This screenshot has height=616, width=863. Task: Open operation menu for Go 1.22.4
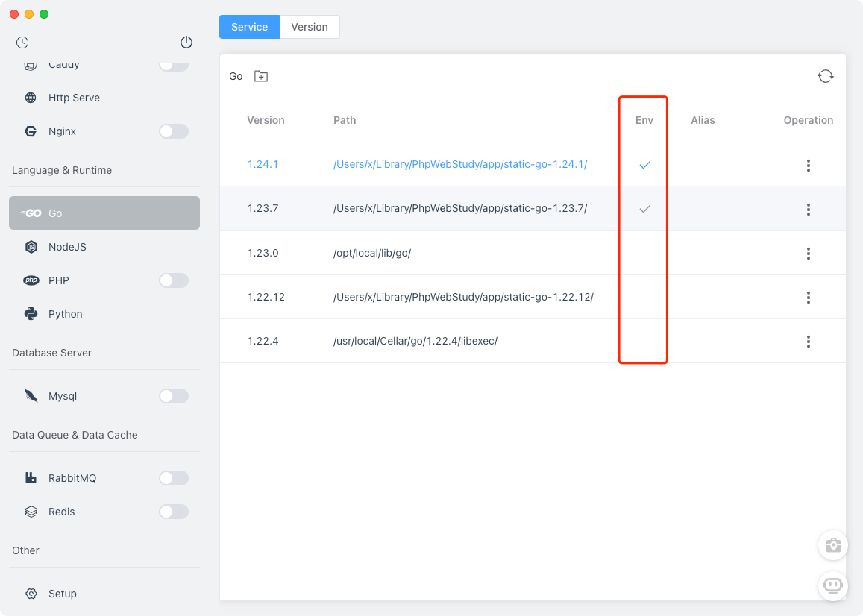(x=808, y=342)
